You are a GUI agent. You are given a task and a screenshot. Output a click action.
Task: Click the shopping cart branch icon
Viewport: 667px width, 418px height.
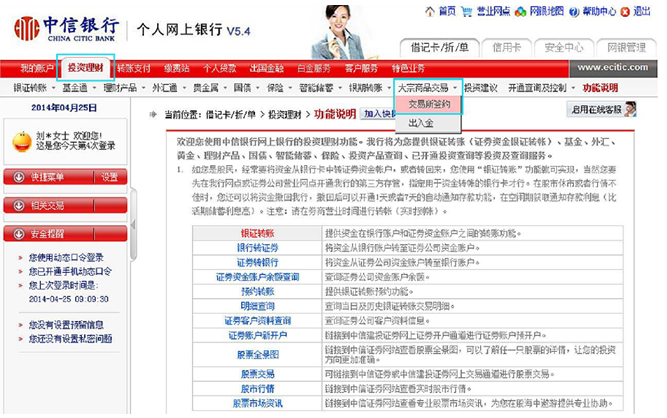pos(467,11)
